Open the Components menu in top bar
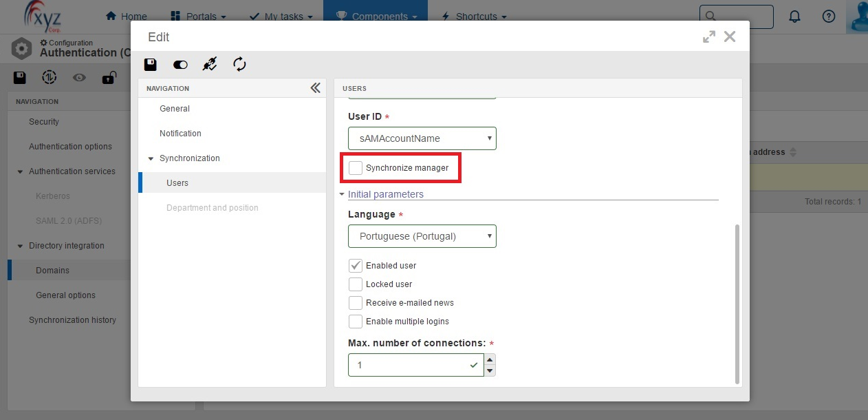Screen dimensions: 868x420 [x=376, y=17]
